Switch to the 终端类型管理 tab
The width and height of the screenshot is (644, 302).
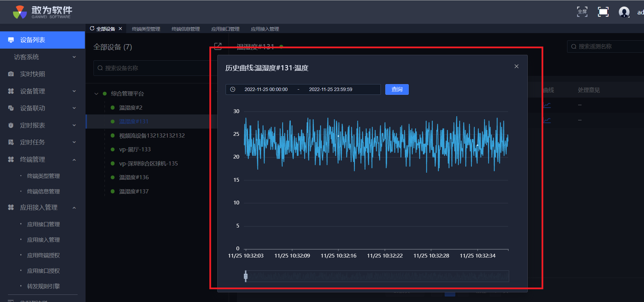click(146, 29)
